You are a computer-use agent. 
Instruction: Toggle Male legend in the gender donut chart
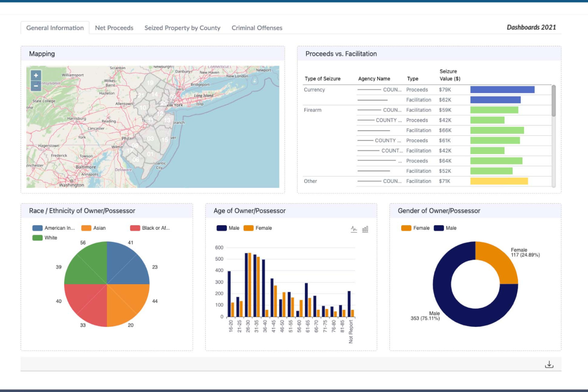click(445, 228)
